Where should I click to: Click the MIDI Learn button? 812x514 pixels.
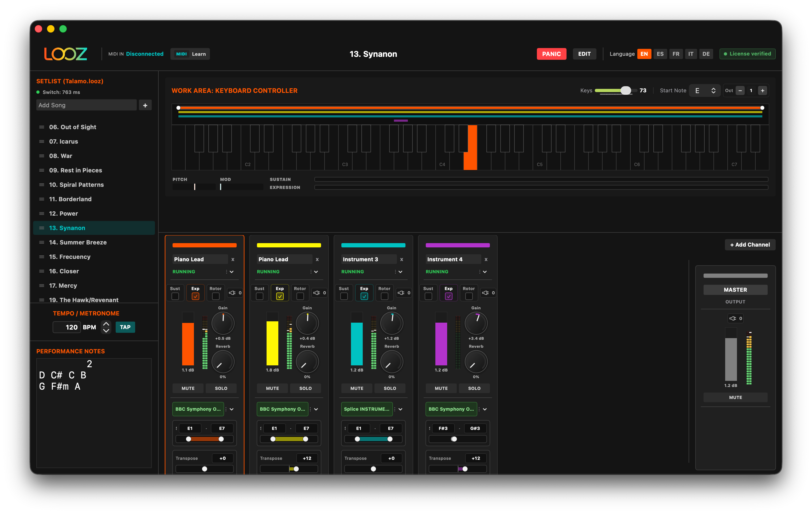pos(190,54)
